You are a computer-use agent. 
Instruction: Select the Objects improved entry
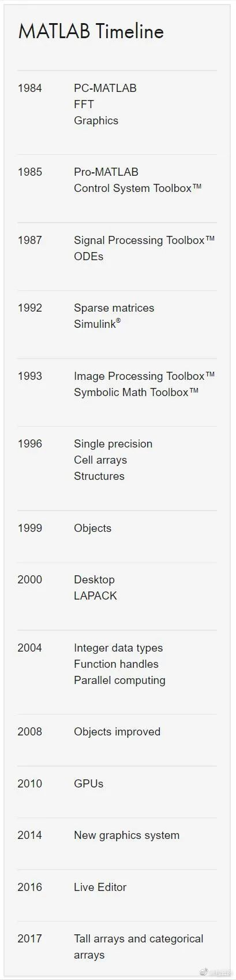pos(117,732)
